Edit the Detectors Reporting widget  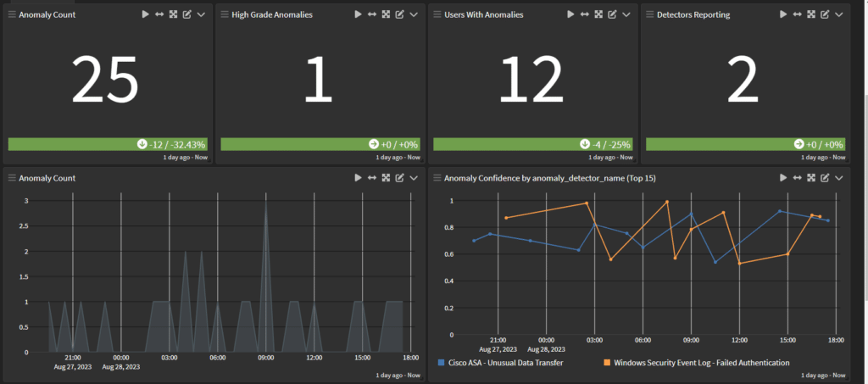824,14
